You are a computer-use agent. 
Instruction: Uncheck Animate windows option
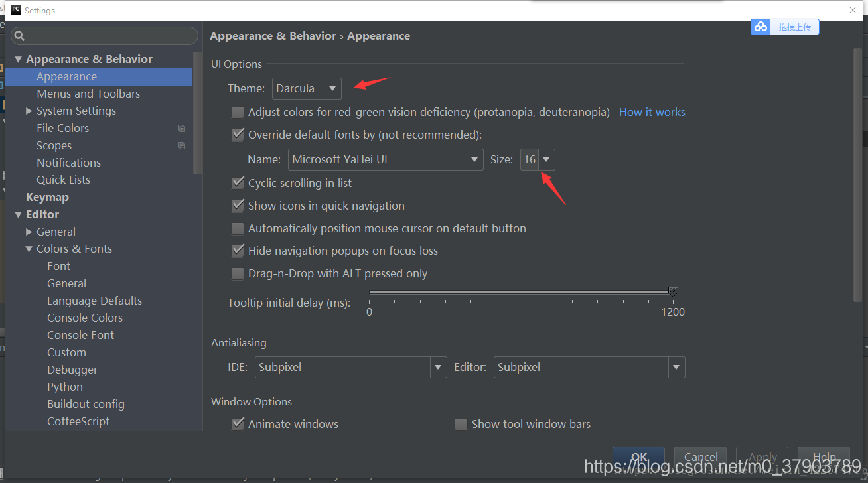tap(238, 424)
